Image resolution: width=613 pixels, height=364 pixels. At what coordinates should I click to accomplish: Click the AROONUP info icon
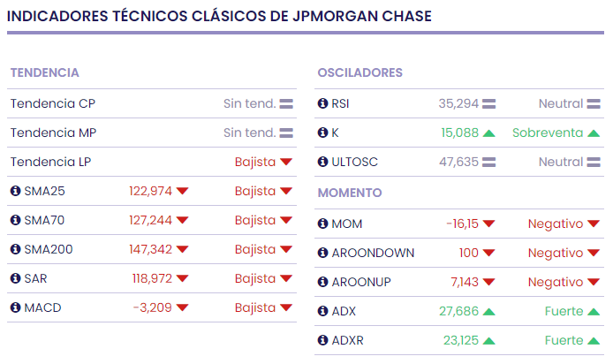click(x=322, y=282)
